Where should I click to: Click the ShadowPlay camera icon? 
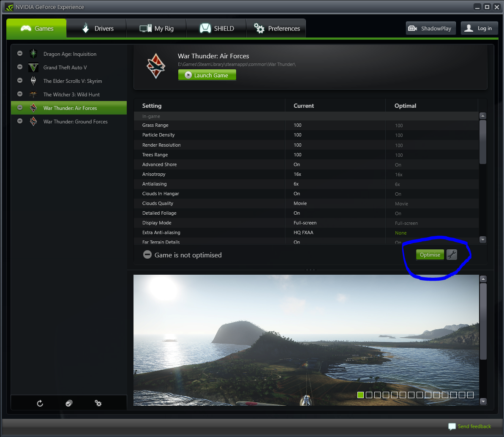[x=412, y=28]
